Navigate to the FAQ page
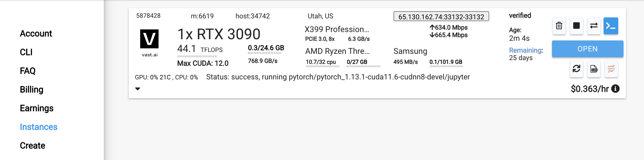Viewport: 644px width, 160px height. tap(28, 71)
